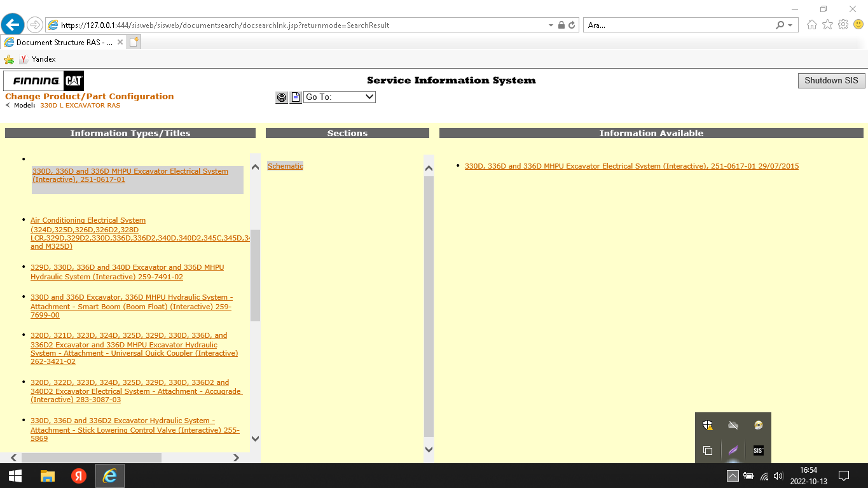The height and width of the screenshot is (488, 868).
Task: Click the Information Types horizontal scrollbar
Action: [x=91, y=457]
